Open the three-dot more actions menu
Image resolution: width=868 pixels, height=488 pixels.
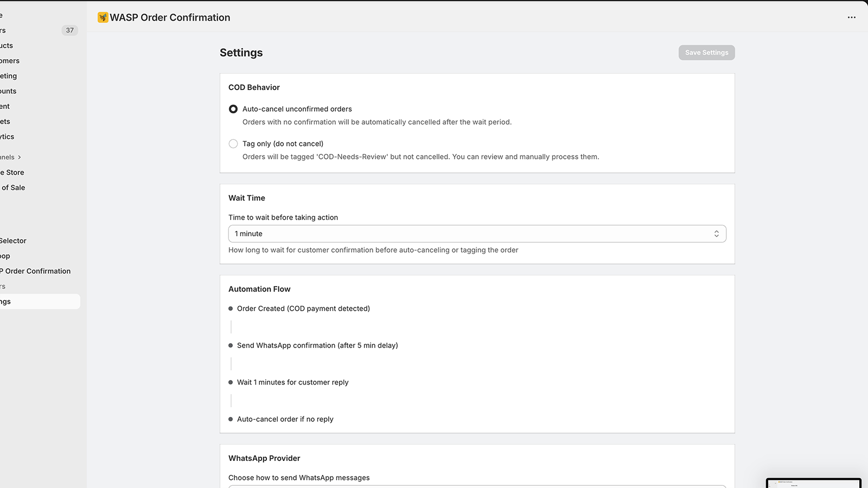(852, 17)
